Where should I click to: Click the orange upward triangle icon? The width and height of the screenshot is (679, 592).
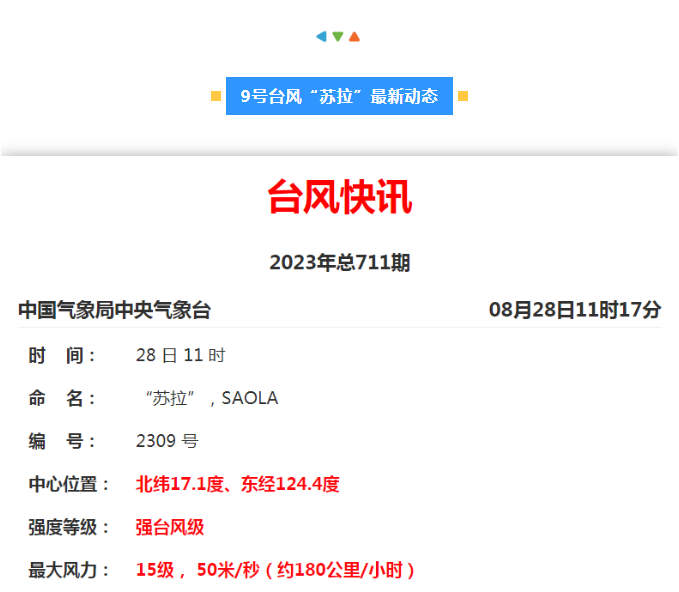355,36
